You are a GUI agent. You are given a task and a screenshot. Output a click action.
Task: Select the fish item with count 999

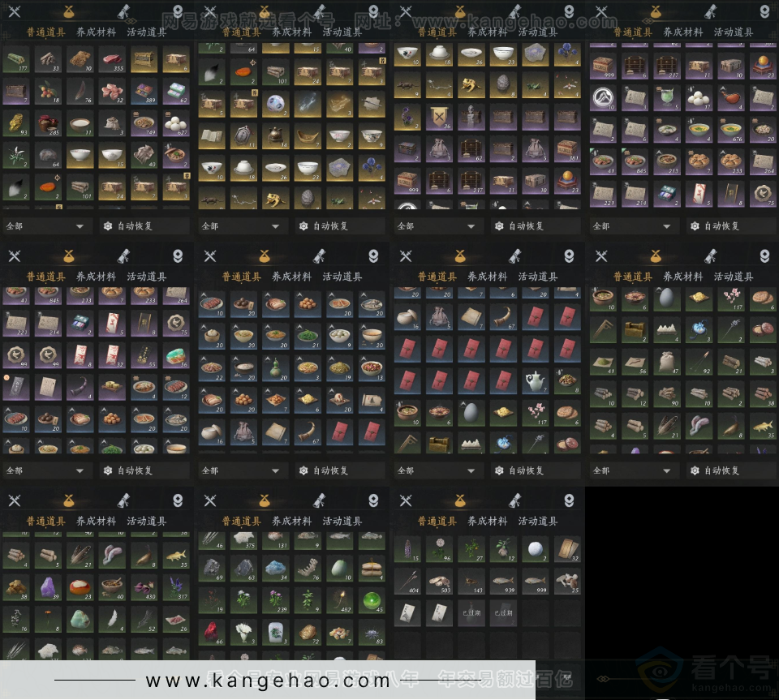(535, 582)
